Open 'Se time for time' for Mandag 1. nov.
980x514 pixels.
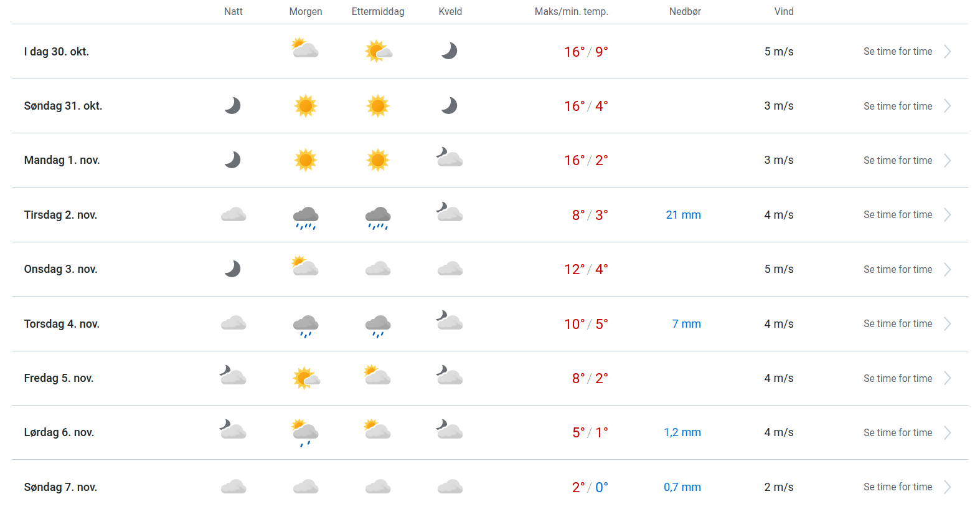pyautogui.click(x=897, y=161)
